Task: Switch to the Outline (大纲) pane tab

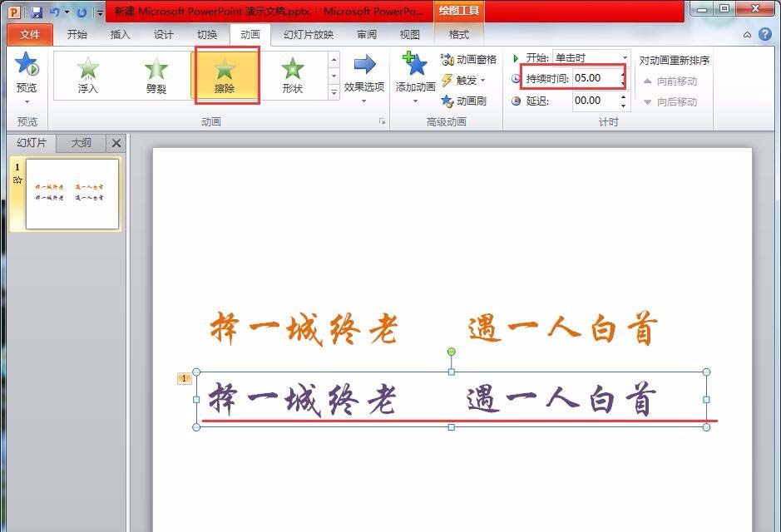Action: tap(81, 143)
